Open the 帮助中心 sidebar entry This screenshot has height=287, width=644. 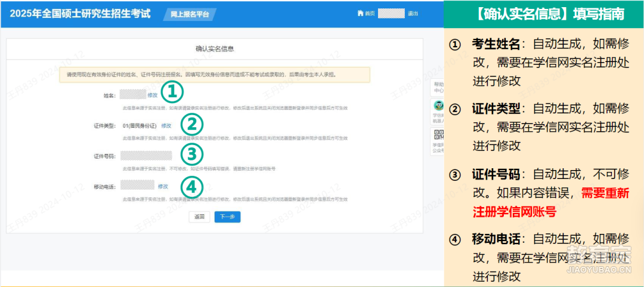pyautogui.click(x=438, y=88)
